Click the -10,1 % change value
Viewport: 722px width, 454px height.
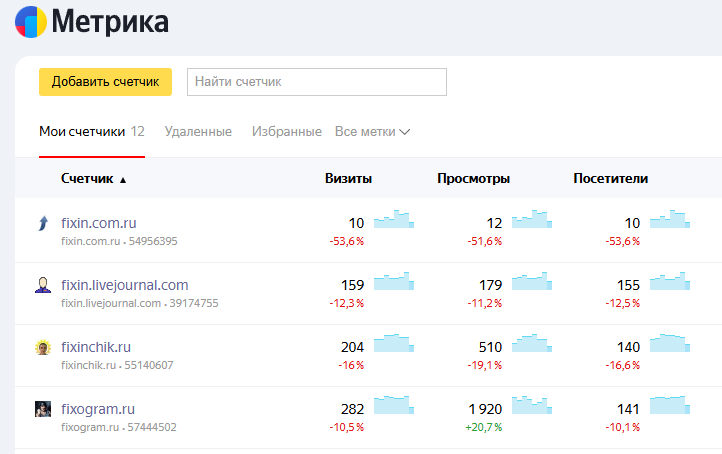(x=623, y=427)
